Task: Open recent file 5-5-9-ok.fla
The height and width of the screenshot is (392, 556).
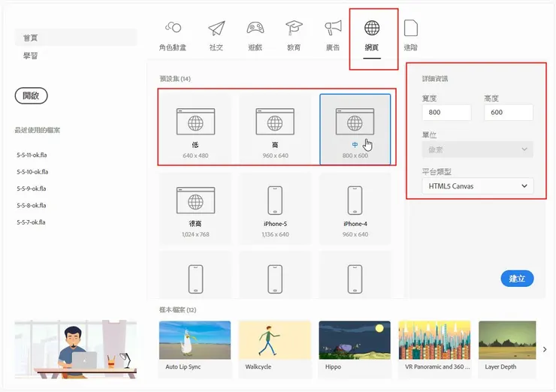Action: coord(32,188)
